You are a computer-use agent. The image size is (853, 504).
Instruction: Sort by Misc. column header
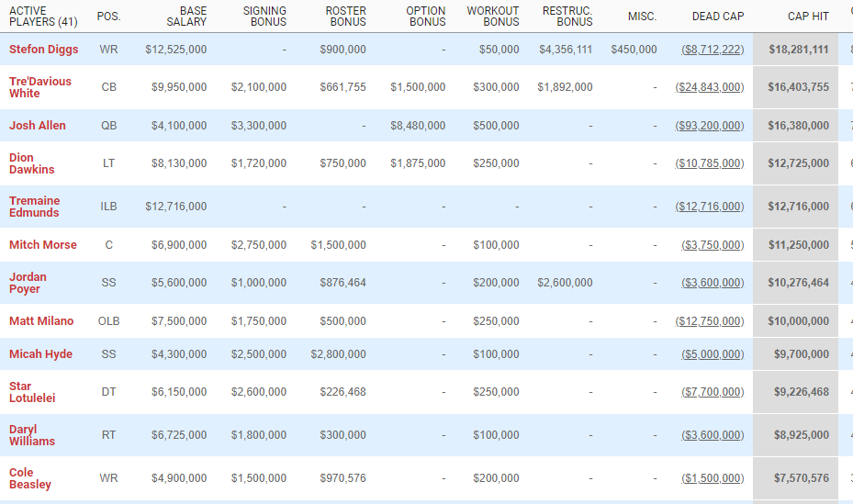(642, 17)
